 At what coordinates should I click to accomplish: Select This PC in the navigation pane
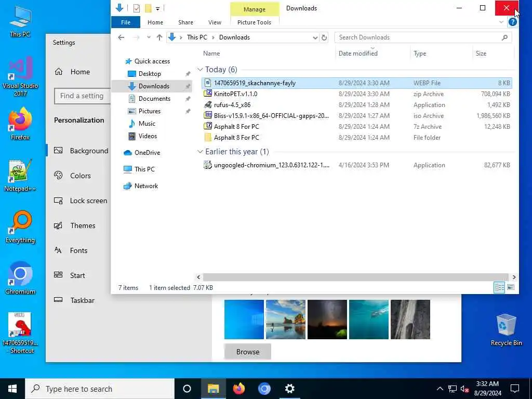pos(144,169)
